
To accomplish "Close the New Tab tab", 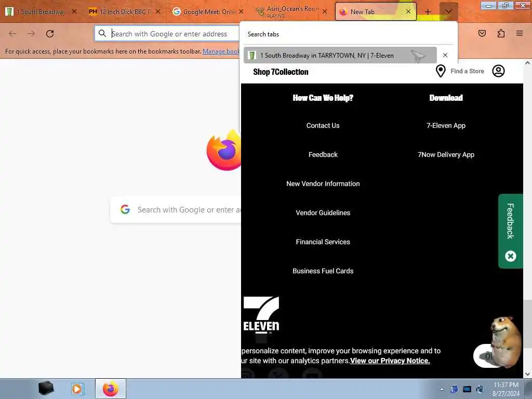I will point(408,11).
